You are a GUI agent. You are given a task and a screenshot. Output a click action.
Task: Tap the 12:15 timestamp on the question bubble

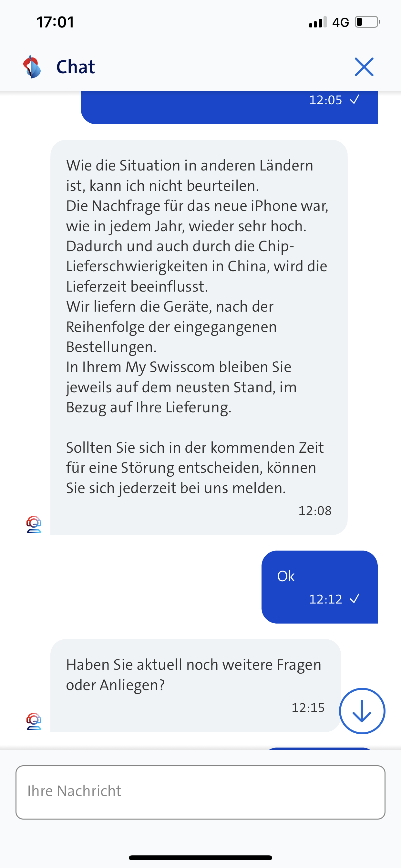click(308, 708)
